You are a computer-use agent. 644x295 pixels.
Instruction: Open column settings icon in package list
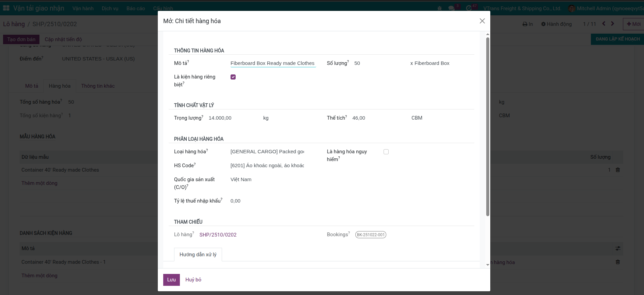[x=618, y=248]
